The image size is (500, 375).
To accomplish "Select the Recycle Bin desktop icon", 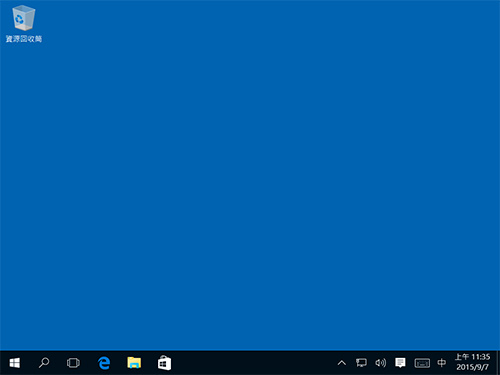I will (x=24, y=24).
